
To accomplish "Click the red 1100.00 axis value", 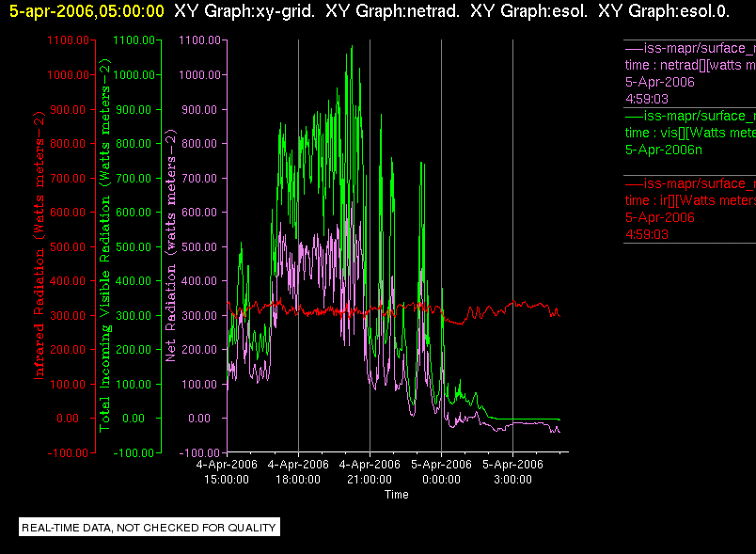I will pos(68,40).
